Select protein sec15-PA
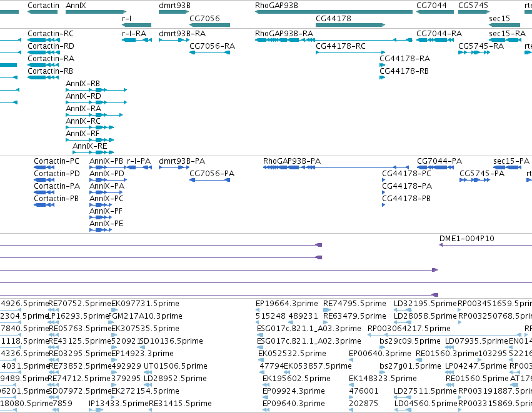Viewport: 532px width, 413px height. coord(507,167)
